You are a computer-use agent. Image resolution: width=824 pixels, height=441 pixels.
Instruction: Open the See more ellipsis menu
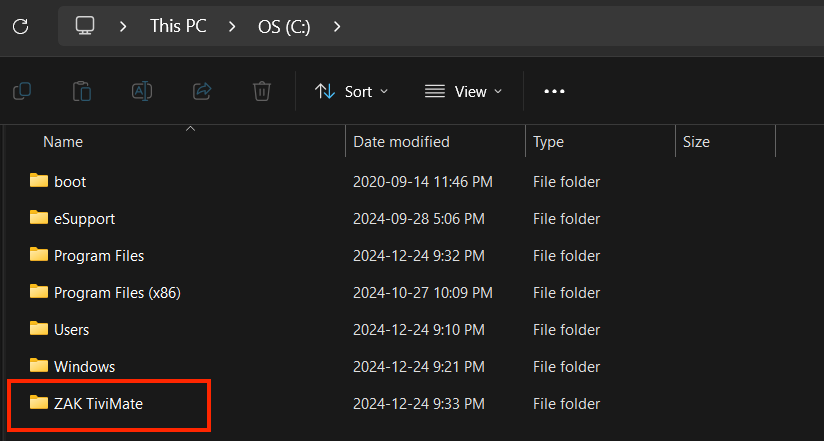[554, 91]
